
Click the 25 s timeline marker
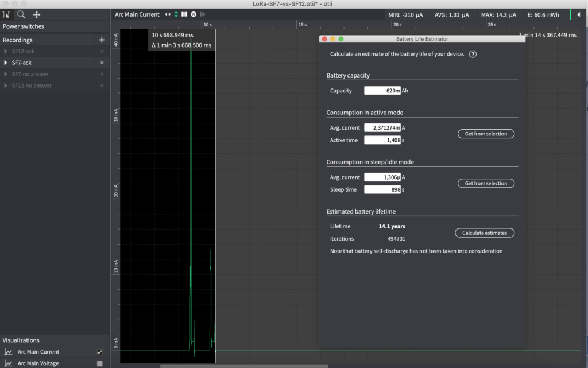pyautogui.click(x=492, y=25)
